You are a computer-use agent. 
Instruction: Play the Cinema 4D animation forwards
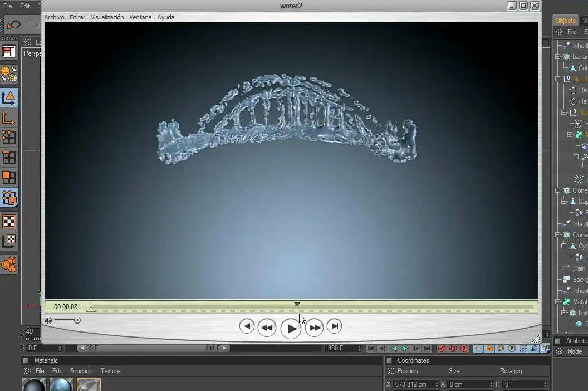[405, 349]
